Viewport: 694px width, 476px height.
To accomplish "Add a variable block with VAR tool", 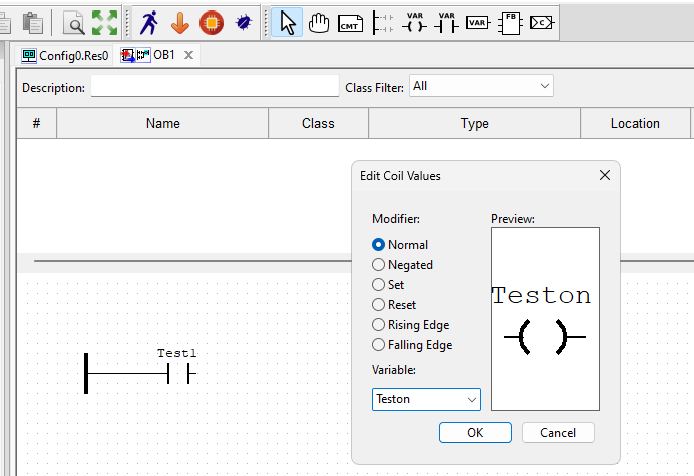I will 478,22.
